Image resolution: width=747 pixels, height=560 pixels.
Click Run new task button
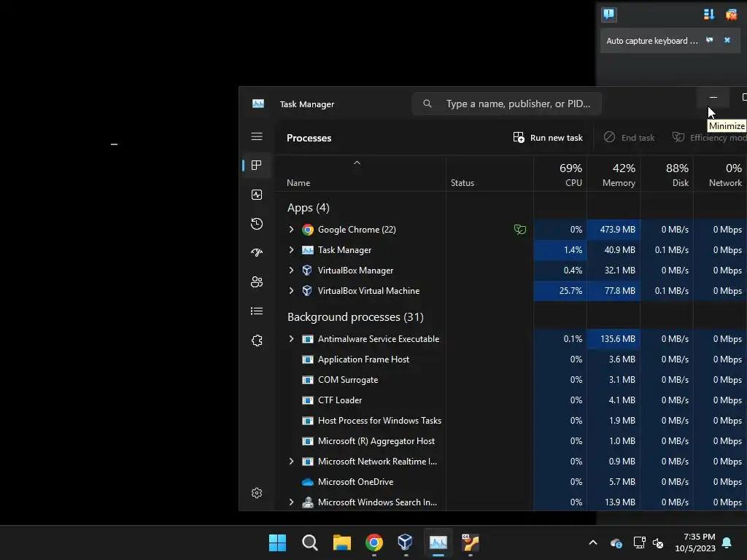548,138
